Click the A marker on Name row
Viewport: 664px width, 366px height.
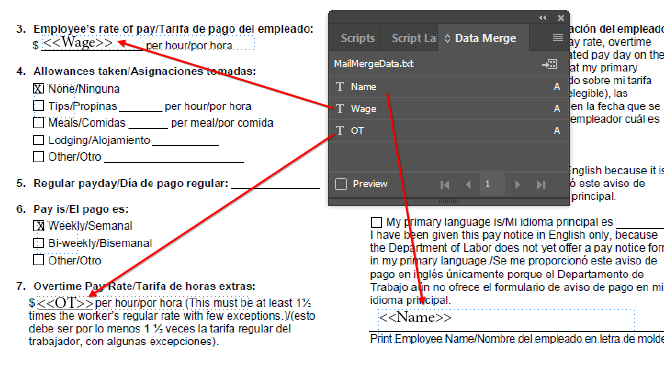[557, 87]
